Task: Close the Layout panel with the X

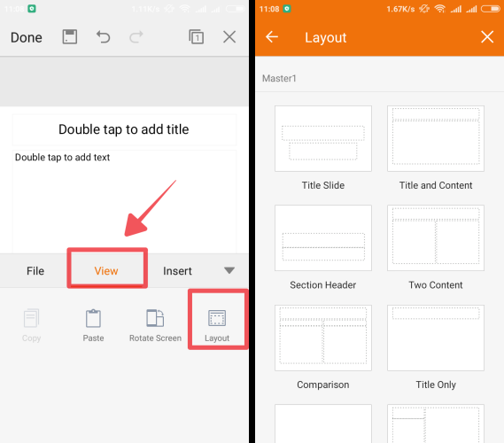Action: (x=487, y=36)
